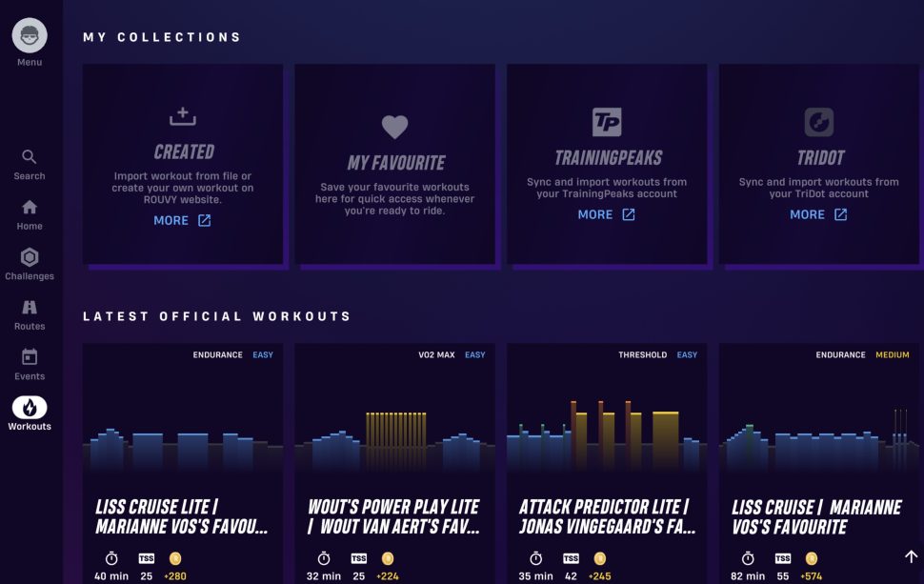The image size is (924, 584).
Task: Click MORE link under Created
Action: tap(182, 220)
